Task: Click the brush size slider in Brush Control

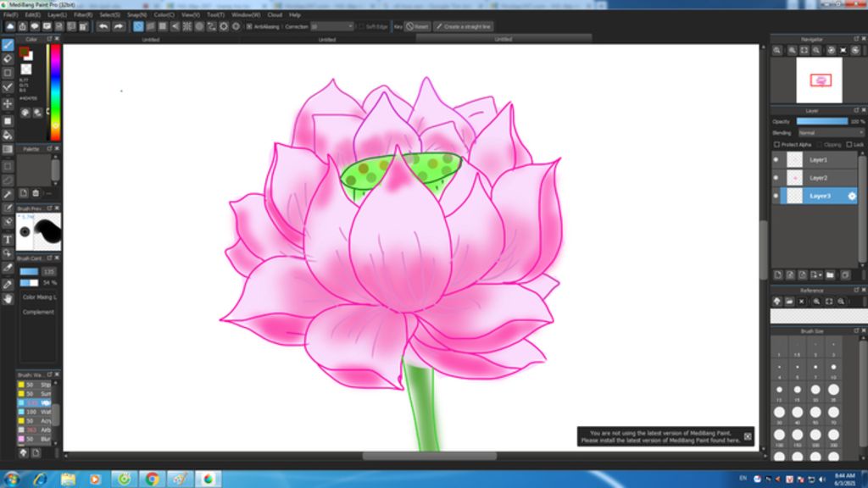Action: (x=29, y=272)
